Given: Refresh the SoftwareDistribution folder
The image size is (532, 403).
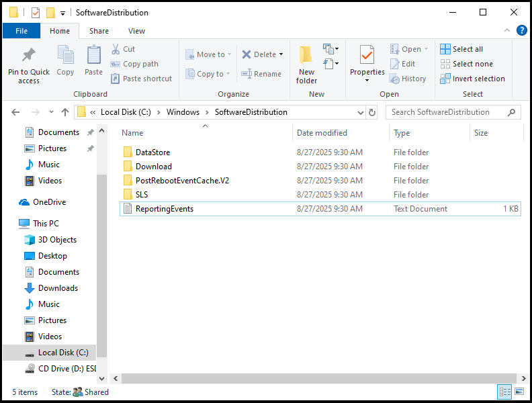Looking at the screenshot, I should click(372, 112).
